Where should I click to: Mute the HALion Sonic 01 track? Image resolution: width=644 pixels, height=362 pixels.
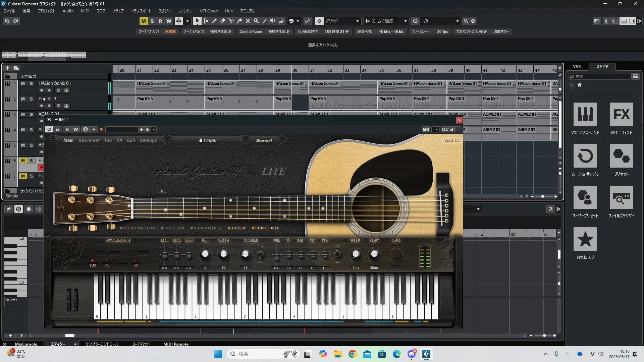pyautogui.click(x=23, y=83)
